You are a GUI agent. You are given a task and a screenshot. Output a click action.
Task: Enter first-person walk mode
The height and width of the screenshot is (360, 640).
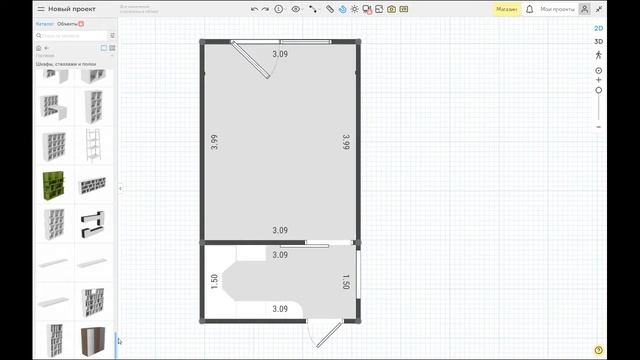pos(598,55)
